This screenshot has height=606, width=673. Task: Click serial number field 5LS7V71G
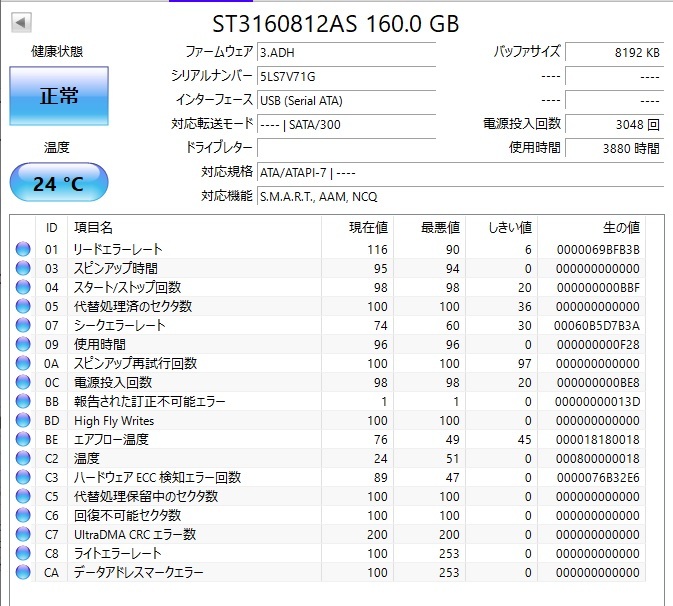(x=346, y=76)
